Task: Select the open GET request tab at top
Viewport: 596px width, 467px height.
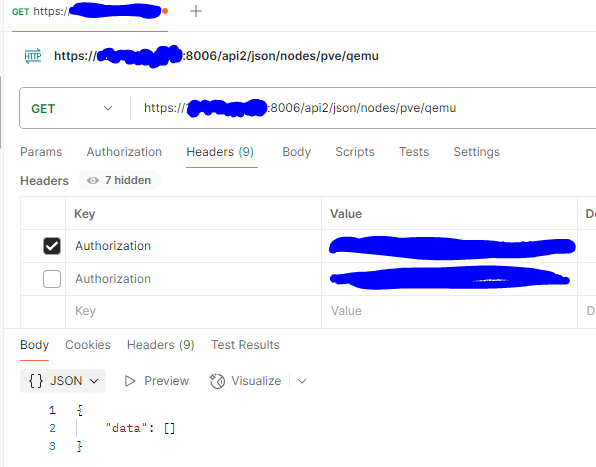Action: (x=90, y=11)
